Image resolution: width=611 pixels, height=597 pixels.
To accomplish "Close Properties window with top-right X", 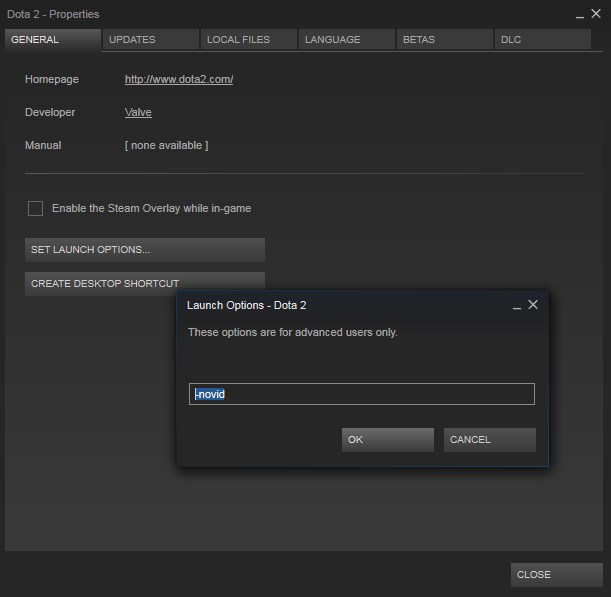I will click(x=596, y=14).
